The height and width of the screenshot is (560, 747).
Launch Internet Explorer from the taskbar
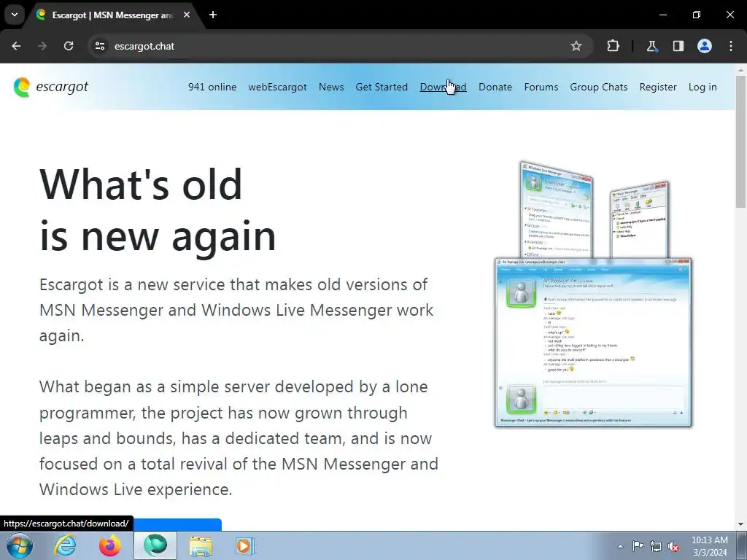[65, 545]
